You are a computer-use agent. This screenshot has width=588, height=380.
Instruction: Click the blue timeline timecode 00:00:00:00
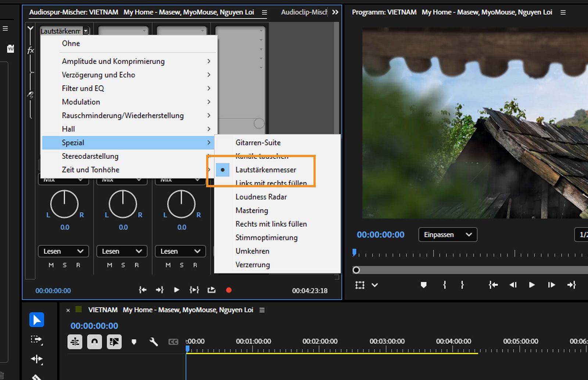(94, 326)
